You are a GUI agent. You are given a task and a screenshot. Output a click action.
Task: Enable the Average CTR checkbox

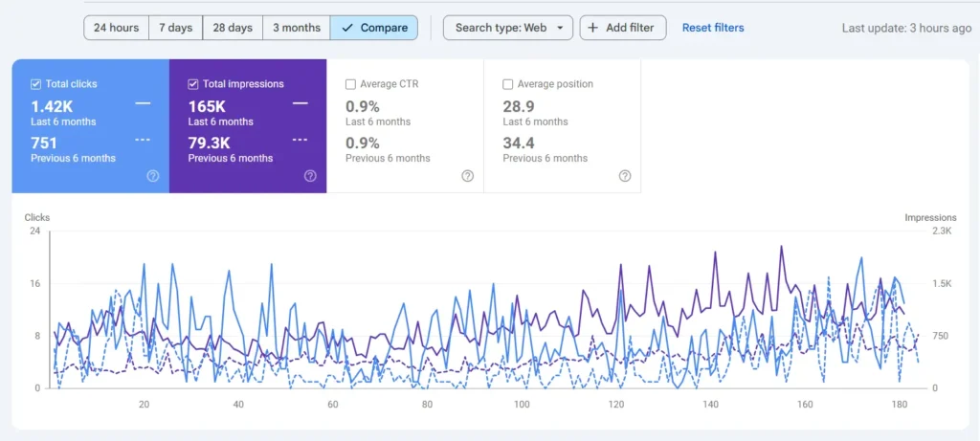[350, 84]
